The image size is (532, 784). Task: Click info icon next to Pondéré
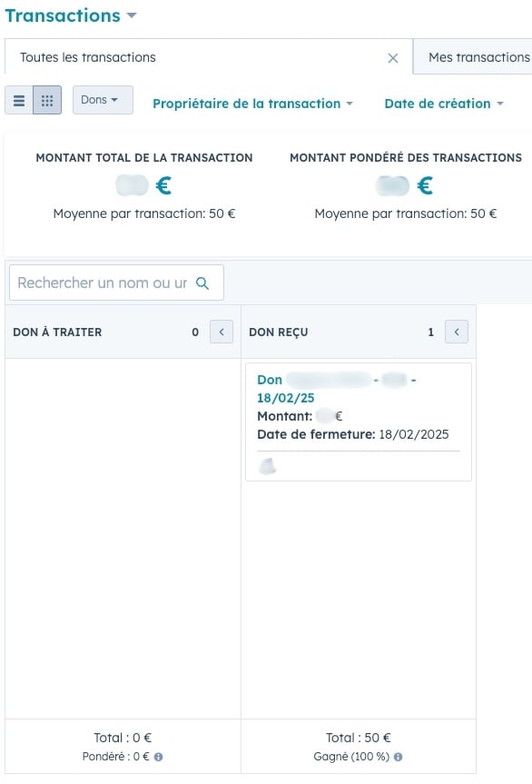(x=158, y=757)
